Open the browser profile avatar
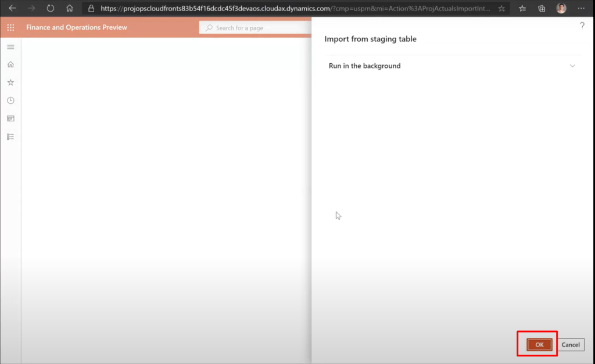The image size is (595, 364). coord(561,9)
